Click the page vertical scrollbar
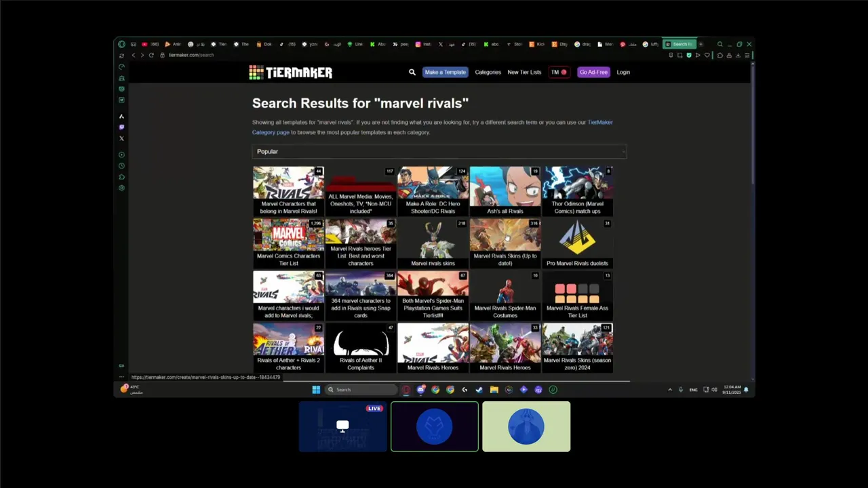The width and height of the screenshot is (868, 488). pos(752,122)
